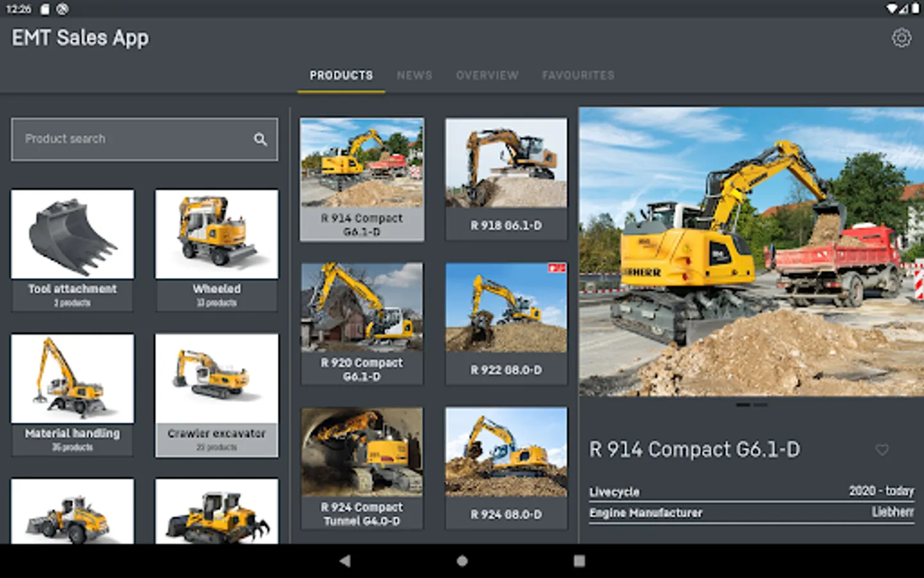Focus the Product search field

(x=144, y=139)
